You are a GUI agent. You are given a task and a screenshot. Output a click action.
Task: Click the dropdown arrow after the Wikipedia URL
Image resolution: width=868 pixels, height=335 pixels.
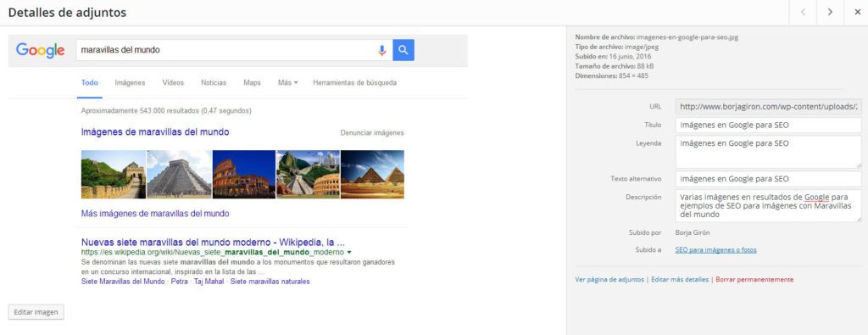click(348, 253)
